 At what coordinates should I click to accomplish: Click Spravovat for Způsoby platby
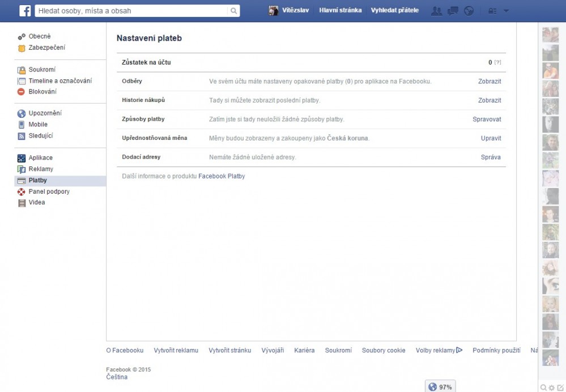pos(487,120)
